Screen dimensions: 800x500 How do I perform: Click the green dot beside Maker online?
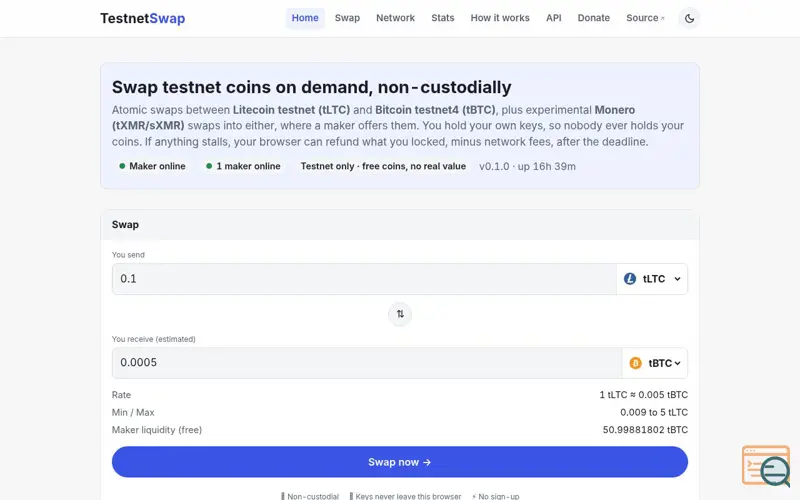click(x=122, y=166)
